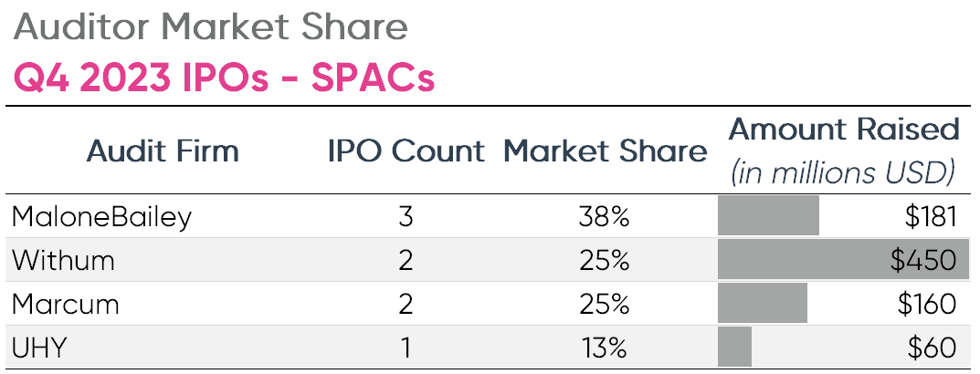Click the Audit Firm column header
This screenshot has height=374, width=980.
point(163,151)
